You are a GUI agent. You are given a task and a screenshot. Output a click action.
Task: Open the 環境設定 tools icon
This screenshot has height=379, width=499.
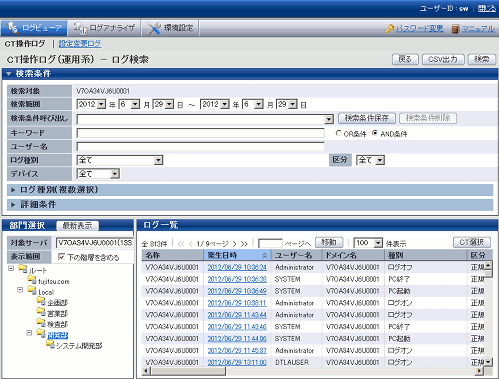click(x=154, y=28)
